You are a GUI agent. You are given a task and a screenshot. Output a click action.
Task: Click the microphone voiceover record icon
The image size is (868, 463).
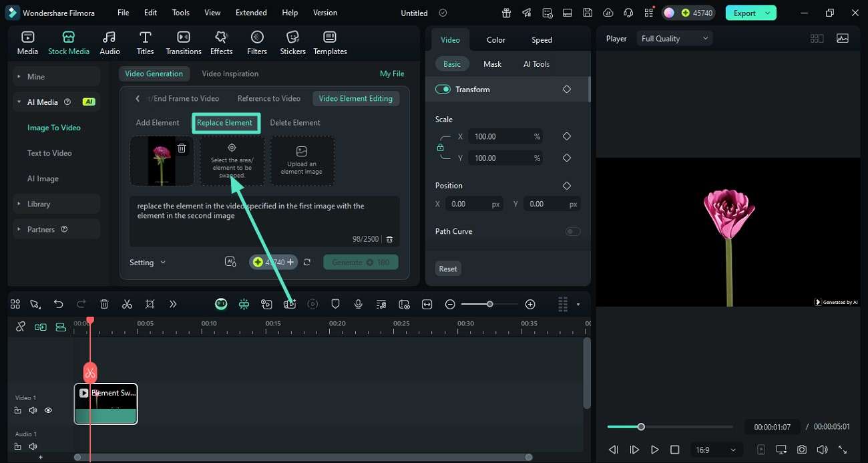[359, 304]
